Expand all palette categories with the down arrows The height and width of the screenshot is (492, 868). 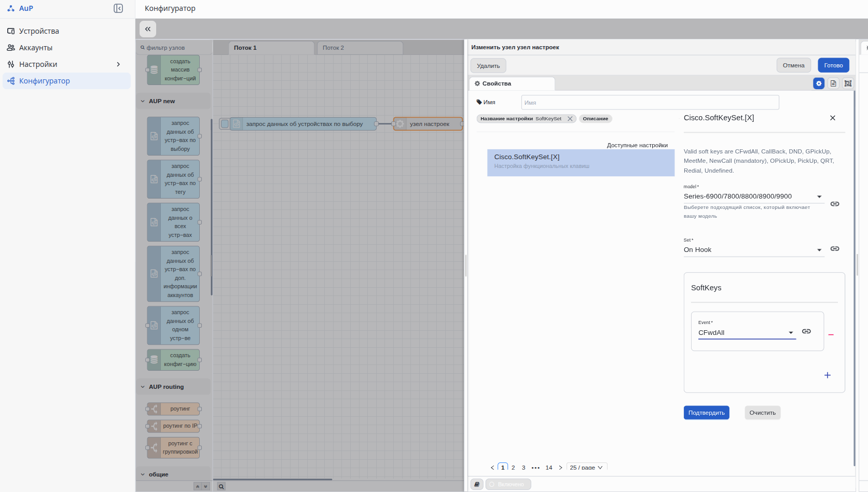pyautogui.click(x=205, y=486)
